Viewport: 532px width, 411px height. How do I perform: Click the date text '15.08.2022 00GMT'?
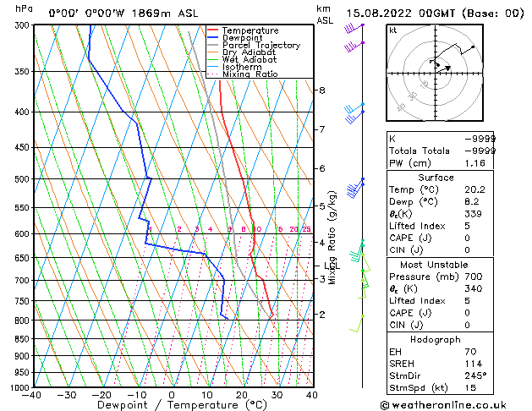tap(401, 14)
